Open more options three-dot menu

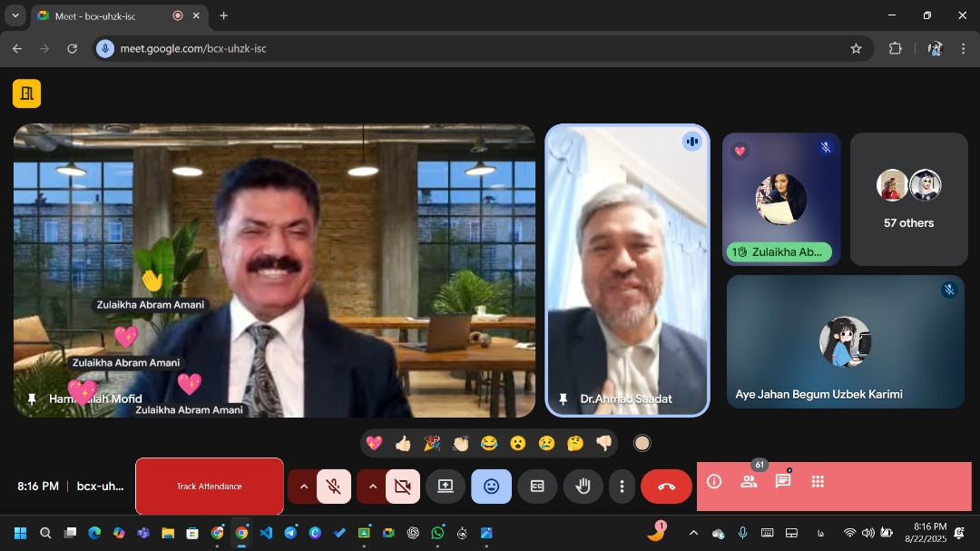point(622,487)
